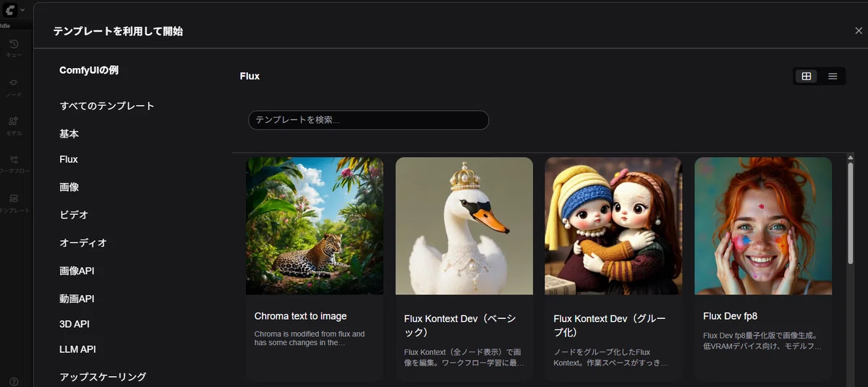Open the templates (テンプレート) sidebar icon
Image resolution: width=868 pixels, height=387 pixels.
click(14, 203)
